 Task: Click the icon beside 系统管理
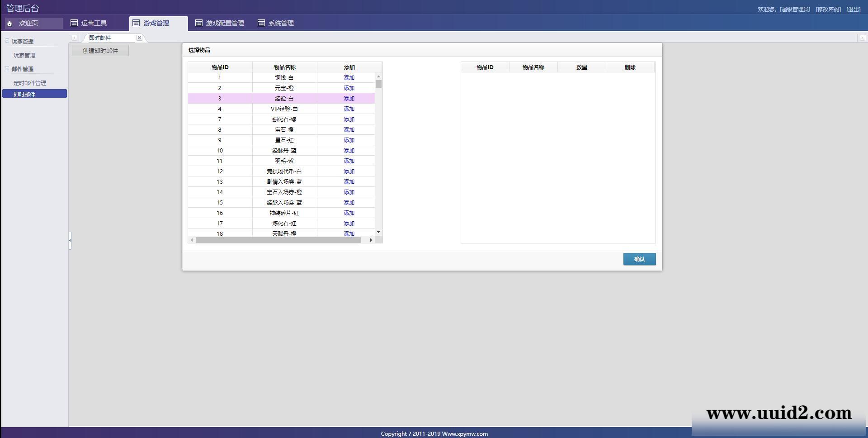coord(261,23)
